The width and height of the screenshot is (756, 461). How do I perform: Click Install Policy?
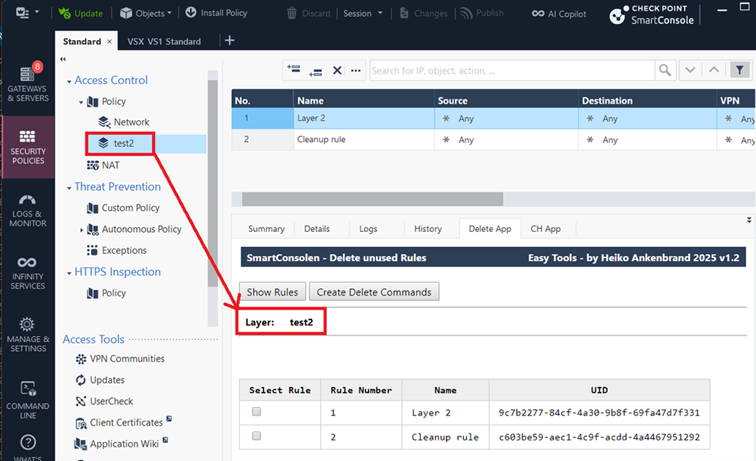click(x=216, y=13)
